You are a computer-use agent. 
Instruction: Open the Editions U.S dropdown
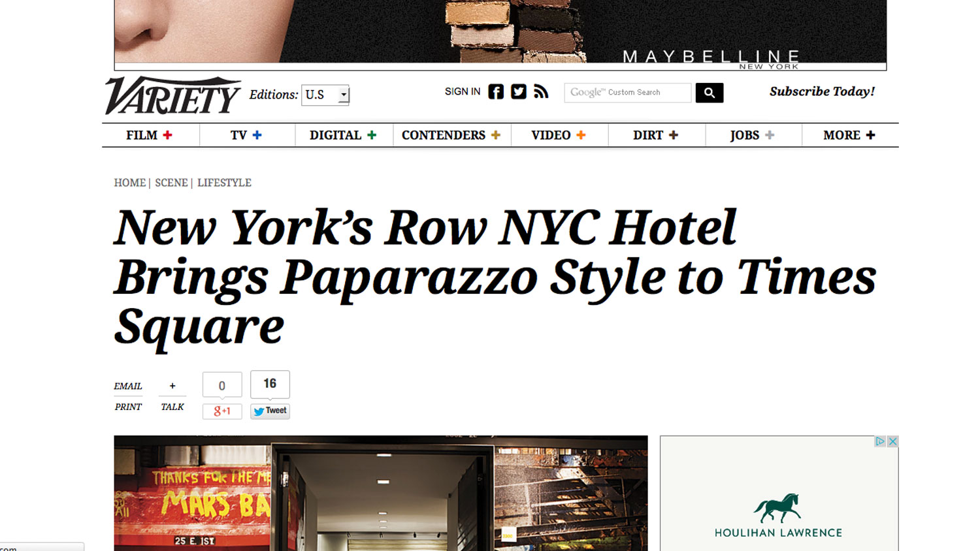coord(325,95)
